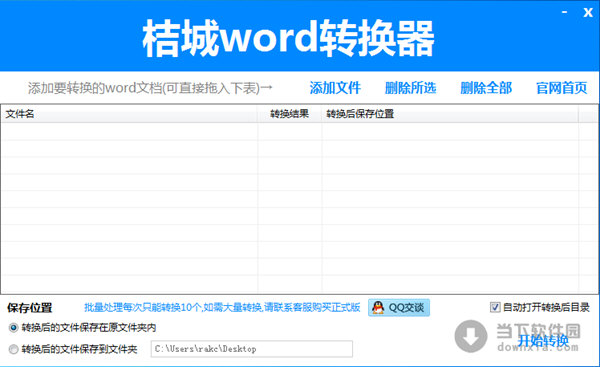The width and height of the screenshot is (600, 367).
Task: Click the save folder path field
Action: coord(252,349)
